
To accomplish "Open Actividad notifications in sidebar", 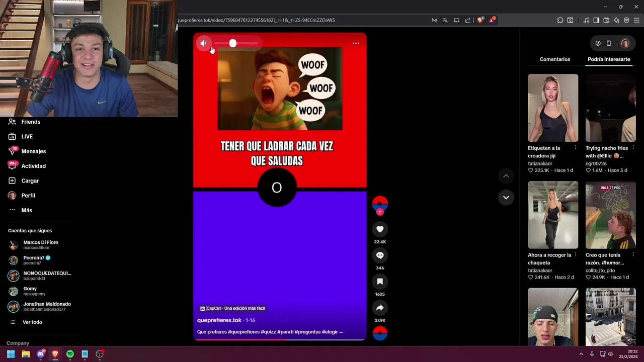I will point(27,166).
